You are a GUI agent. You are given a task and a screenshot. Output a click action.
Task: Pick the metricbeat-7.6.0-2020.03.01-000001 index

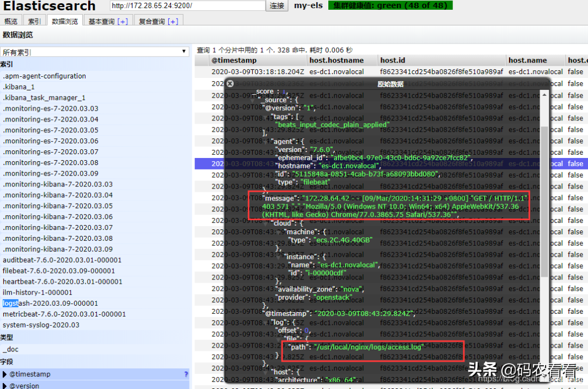64,314
